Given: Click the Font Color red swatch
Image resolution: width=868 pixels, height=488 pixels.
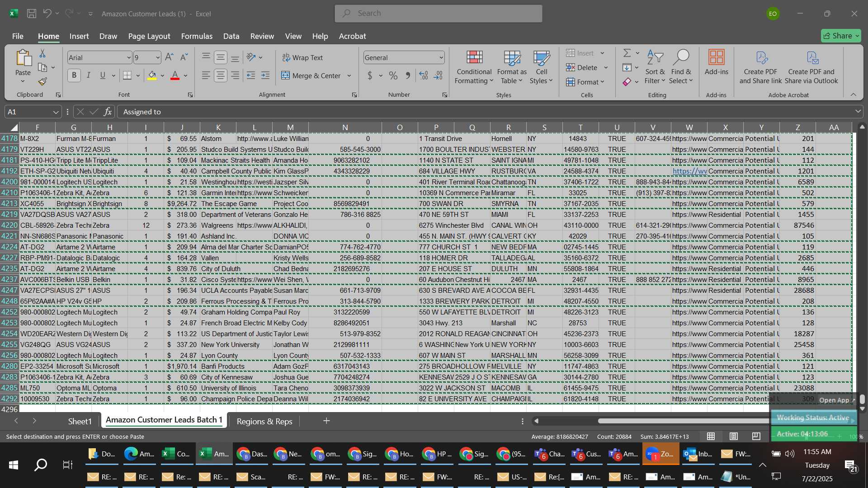Looking at the screenshot, I should (175, 75).
